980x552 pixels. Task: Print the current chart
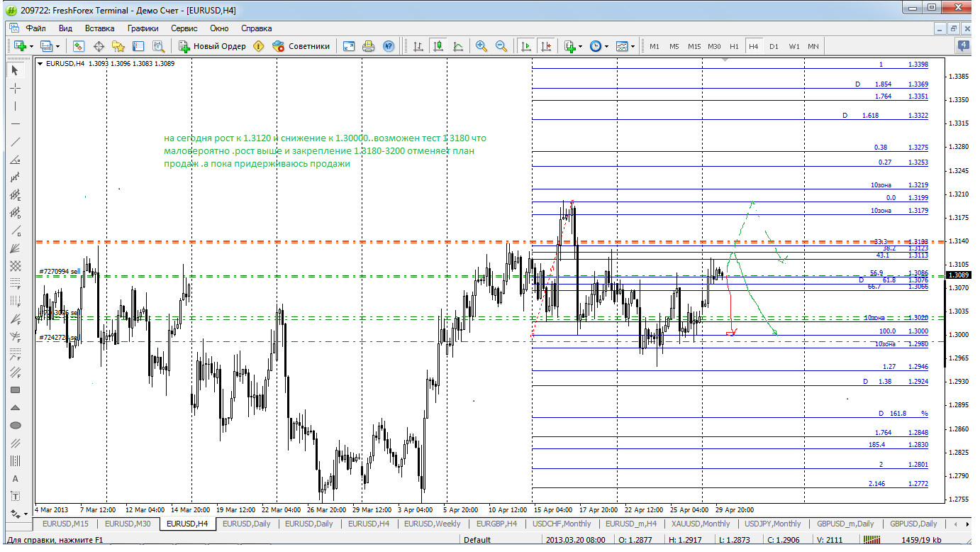click(369, 46)
